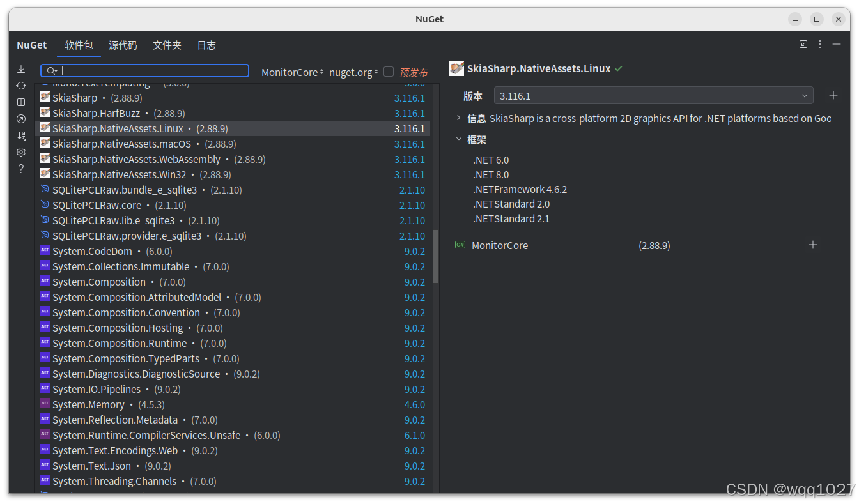Click the kebab menu icon at top right

pyautogui.click(x=819, y=44)
